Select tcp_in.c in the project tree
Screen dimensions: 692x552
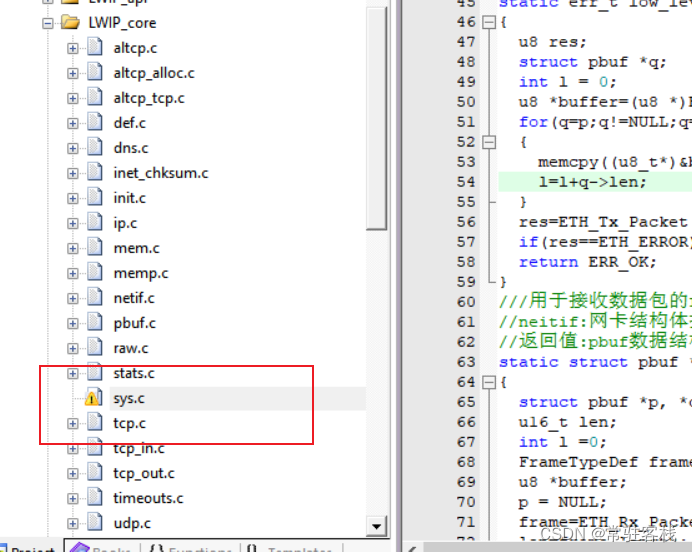coord(139,448)
